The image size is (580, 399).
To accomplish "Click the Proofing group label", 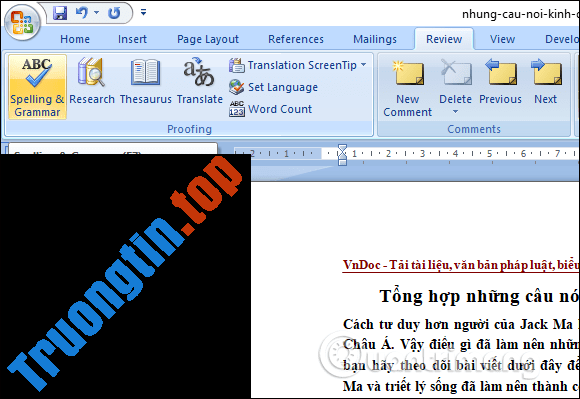I will tap(189, 129).
